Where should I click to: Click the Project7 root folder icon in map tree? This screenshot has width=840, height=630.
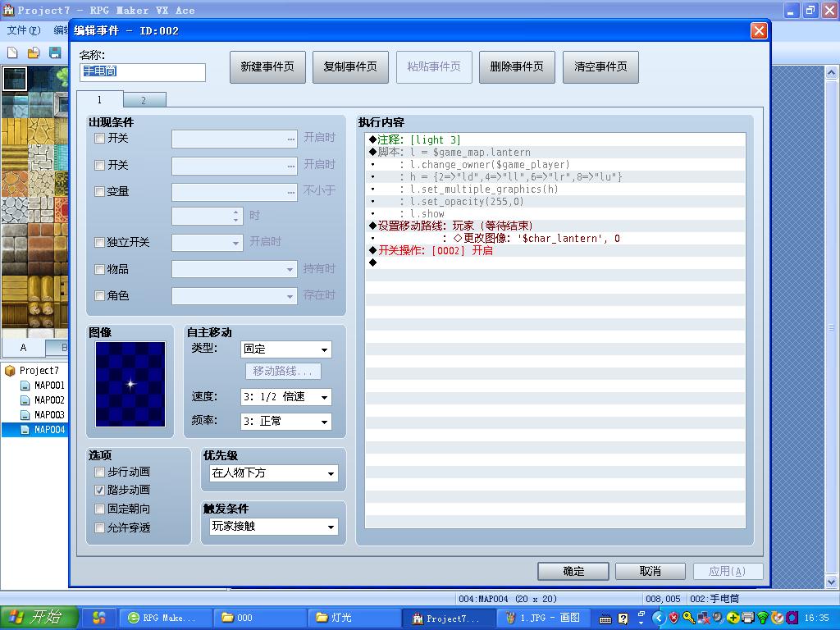[x=10, y=371]
